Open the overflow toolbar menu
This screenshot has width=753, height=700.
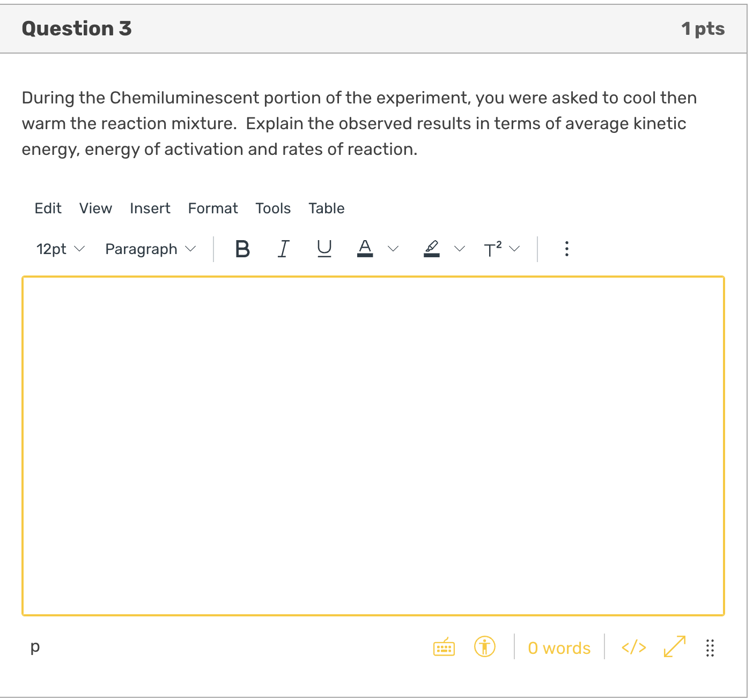click(x=566, y=248)
